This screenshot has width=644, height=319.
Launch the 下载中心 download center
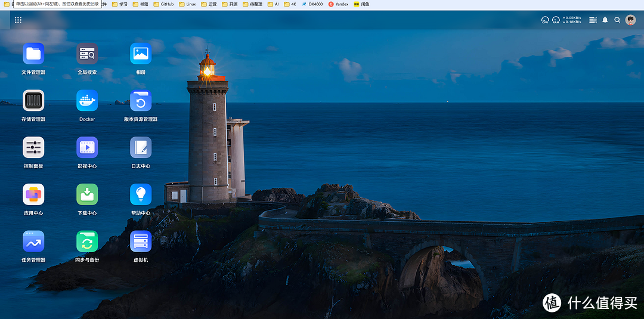click(87, 194)
